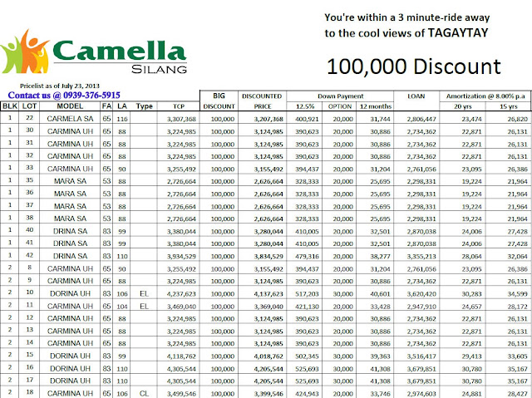Click the CL type cell
532x398 pixels.
click(x=144, y=393)
